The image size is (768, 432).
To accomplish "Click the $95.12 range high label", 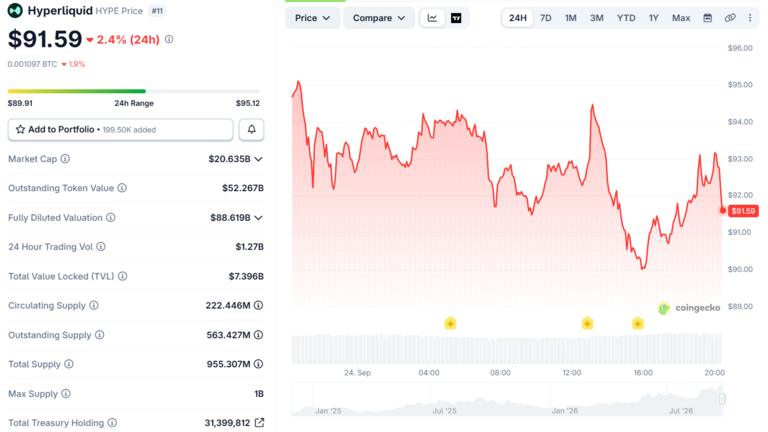I will [248, 103].
